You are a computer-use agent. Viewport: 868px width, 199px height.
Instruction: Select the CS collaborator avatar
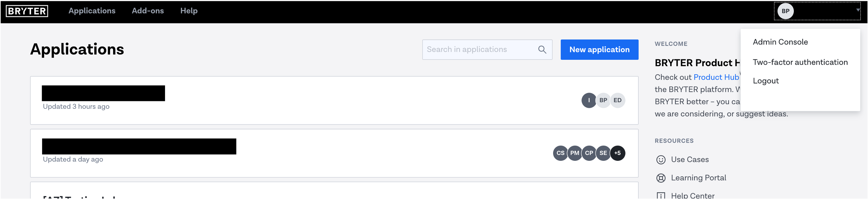[x=560, y=153]
